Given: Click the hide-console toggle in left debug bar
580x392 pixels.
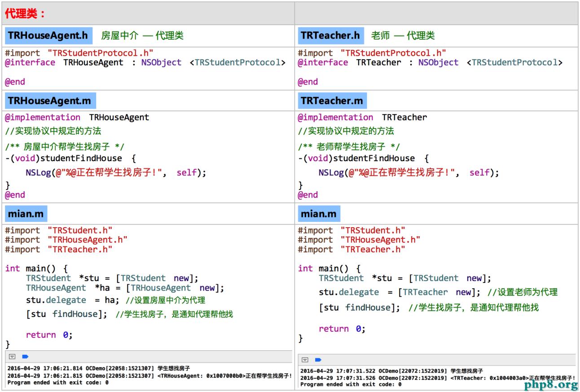Looking at the screenshot, I should [13, 357].
